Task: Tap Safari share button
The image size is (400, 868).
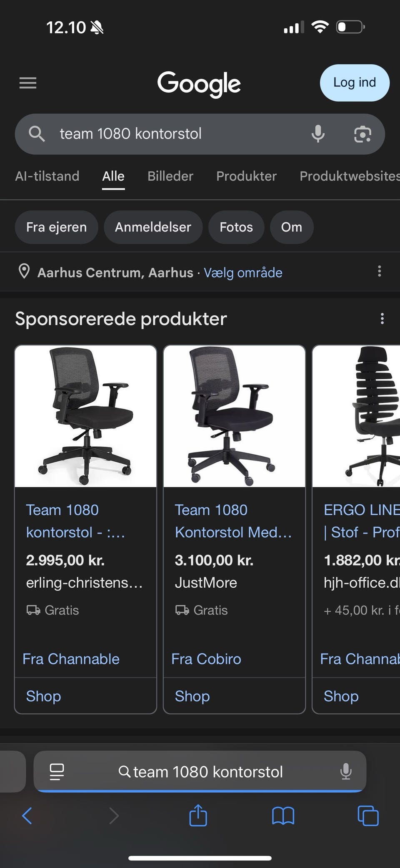Action: 198,815
